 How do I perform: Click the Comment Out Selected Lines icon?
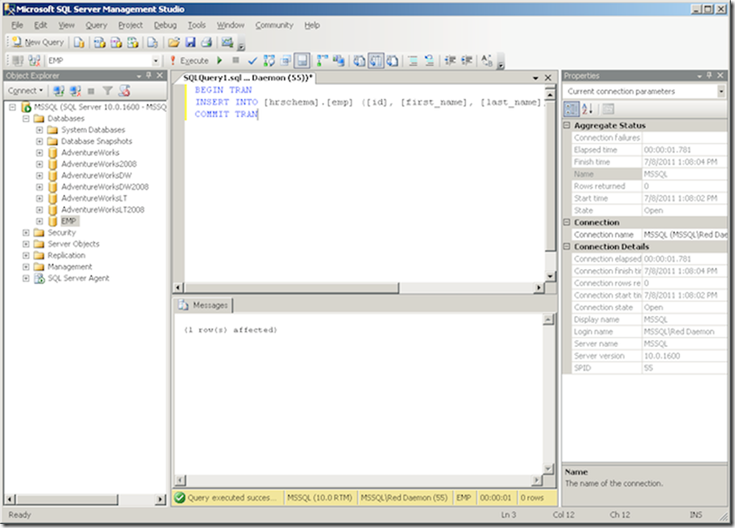[412, 60]
